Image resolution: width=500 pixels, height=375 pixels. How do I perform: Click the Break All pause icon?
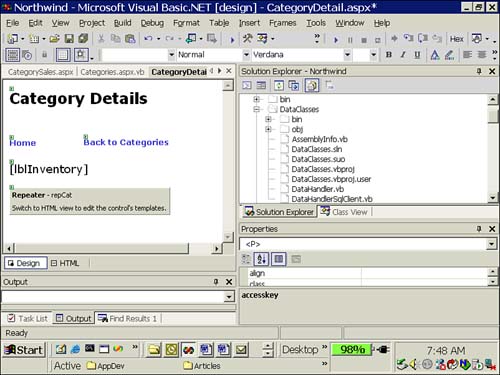coord(350,40)
